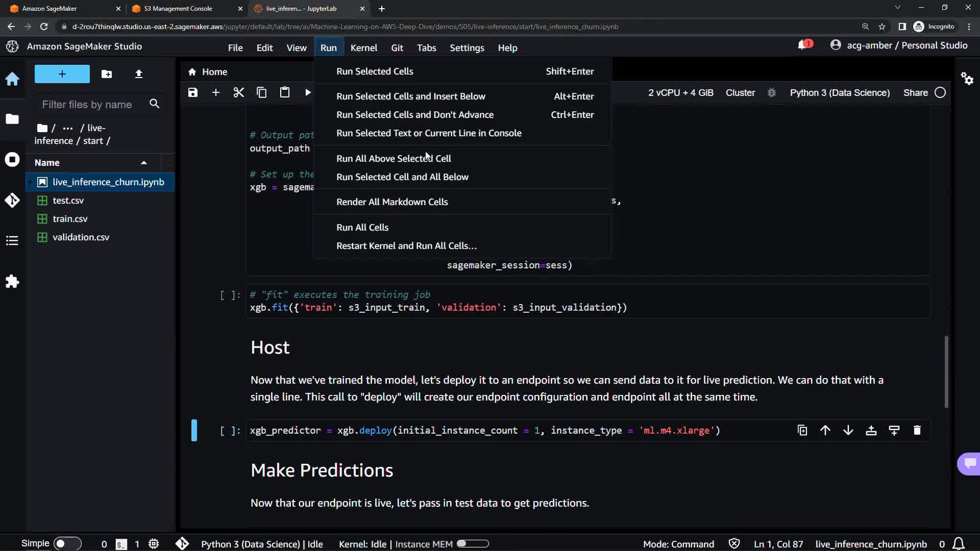Screen dimensions: 980x551
Task: Change the Python 3 (Data Science) kernel selector
Action: pos(840,92)
